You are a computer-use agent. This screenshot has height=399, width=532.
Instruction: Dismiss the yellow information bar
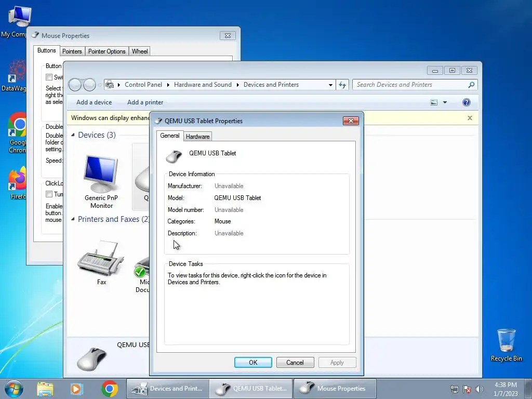(470, 118)
